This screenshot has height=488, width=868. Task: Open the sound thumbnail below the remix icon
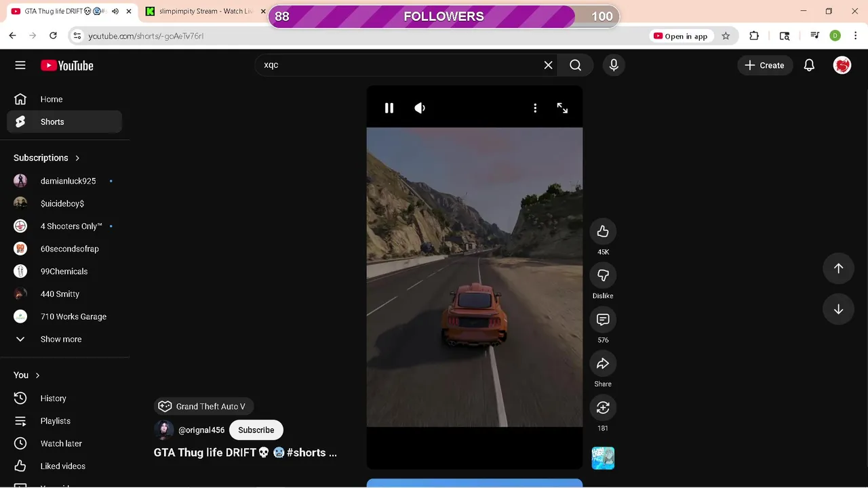pos(603,458)
